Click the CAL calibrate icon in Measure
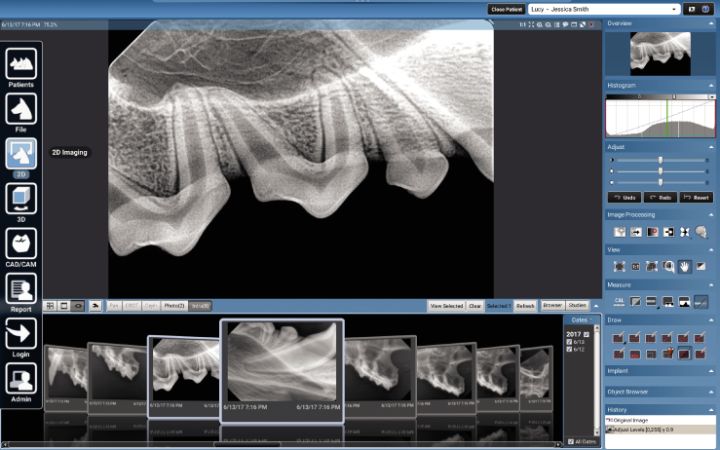720x450 pixels. [x=619, y=302]
